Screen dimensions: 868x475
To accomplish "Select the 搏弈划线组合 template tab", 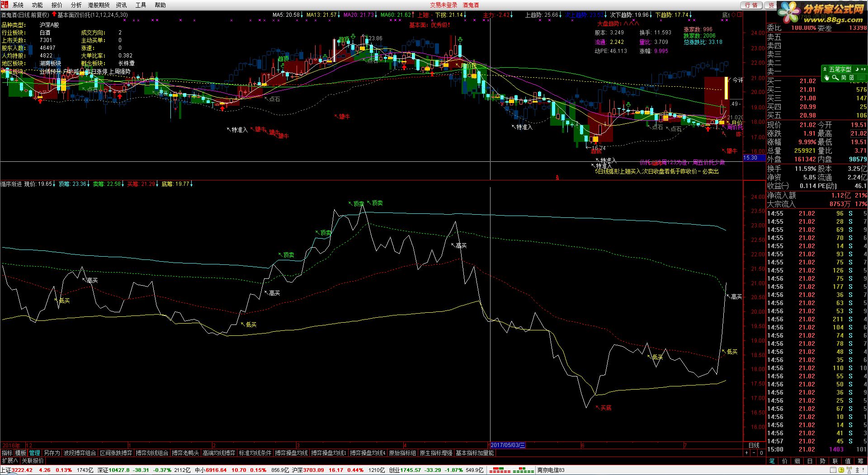I will 152,453.
